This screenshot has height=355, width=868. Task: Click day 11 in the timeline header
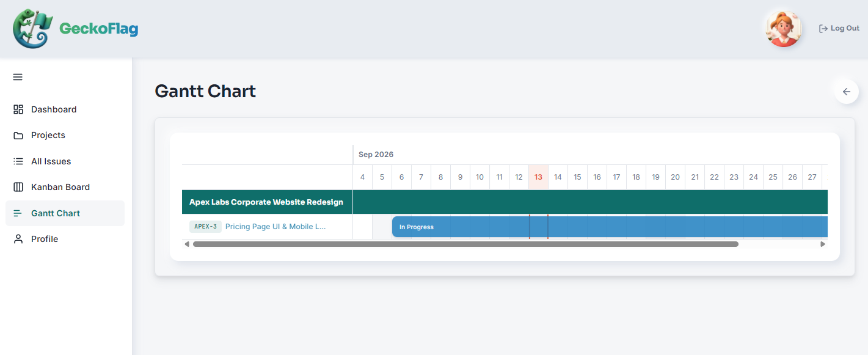tap(499, 177)
